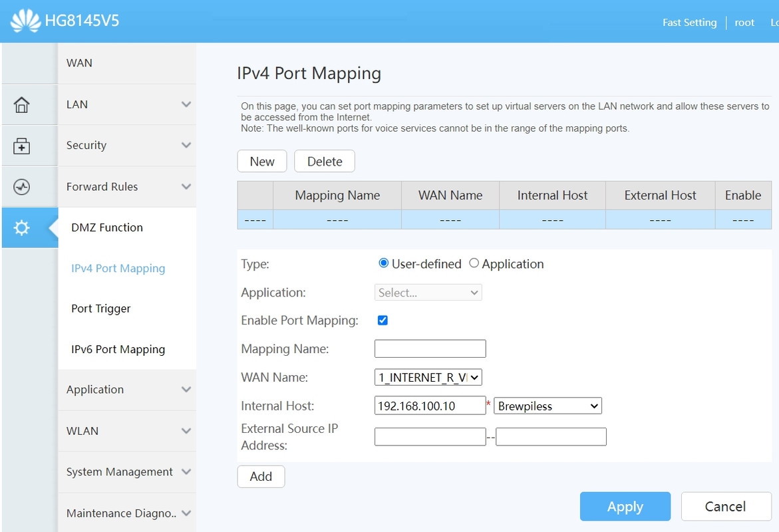Expand the Application menu chevron
Screen dimensions: 779x532
[186, 390]
